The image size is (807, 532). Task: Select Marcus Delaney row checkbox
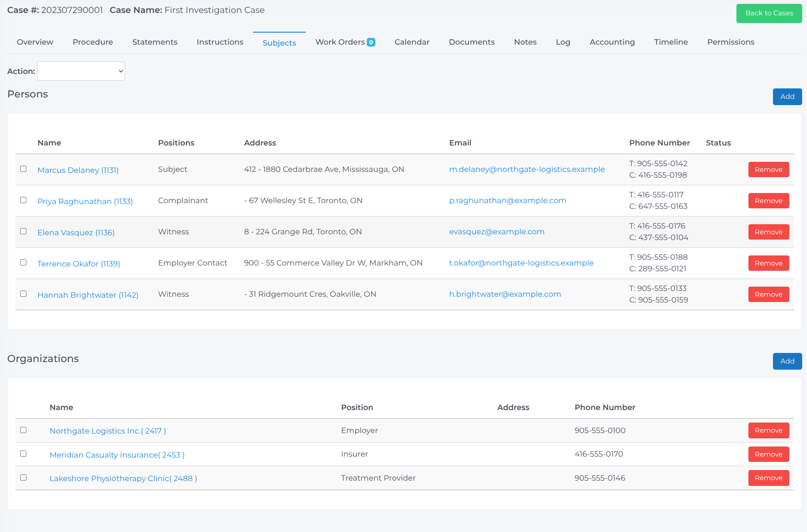[x=23, y=169]
